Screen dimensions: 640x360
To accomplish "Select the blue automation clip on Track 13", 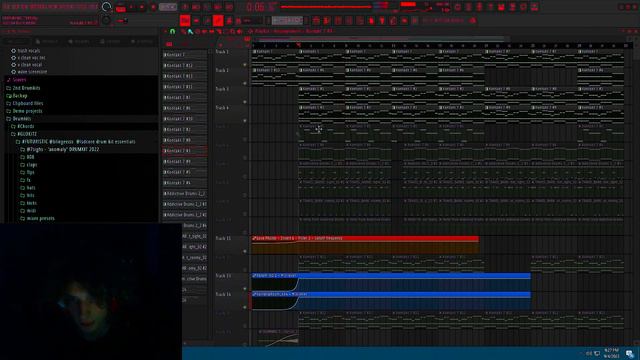I will (x=391, y=282).
